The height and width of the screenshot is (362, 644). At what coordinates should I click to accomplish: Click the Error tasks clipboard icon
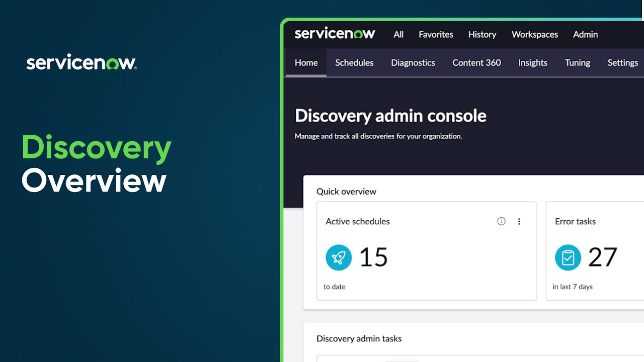[x=568, y=257]
